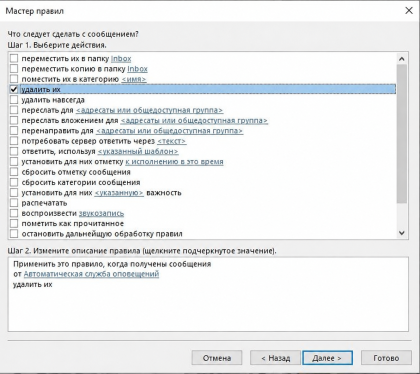Click the Готово button

coord(386,358)
